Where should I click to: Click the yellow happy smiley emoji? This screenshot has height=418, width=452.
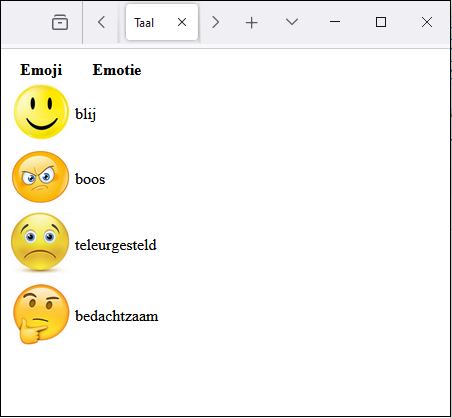click(x=41, y=112)
